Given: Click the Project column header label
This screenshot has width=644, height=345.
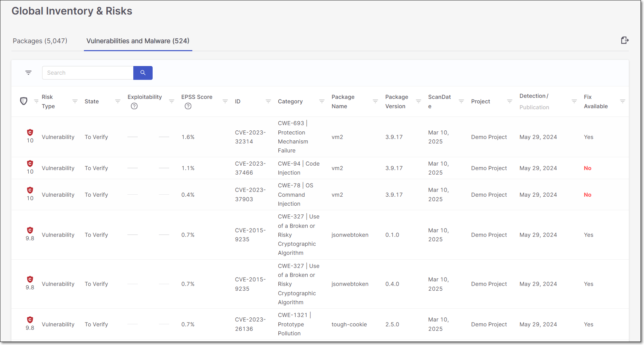Looking at the screenshot, I should (480, 101).
